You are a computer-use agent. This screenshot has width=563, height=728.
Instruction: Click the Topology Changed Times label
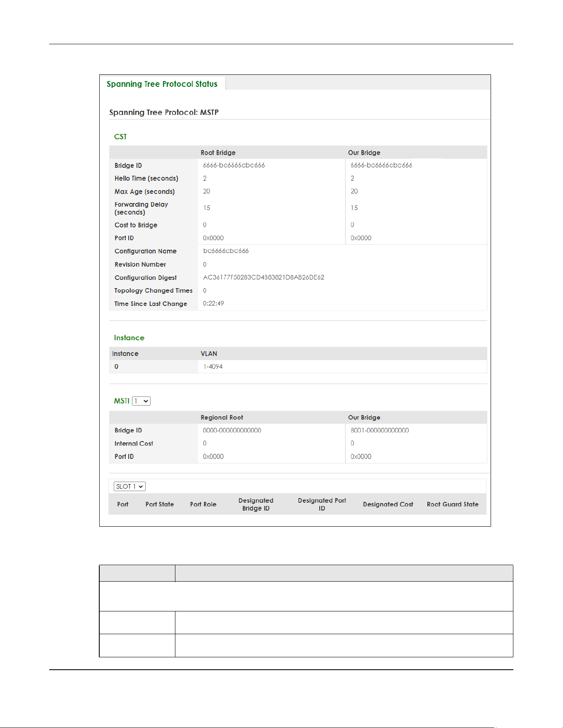153,291
